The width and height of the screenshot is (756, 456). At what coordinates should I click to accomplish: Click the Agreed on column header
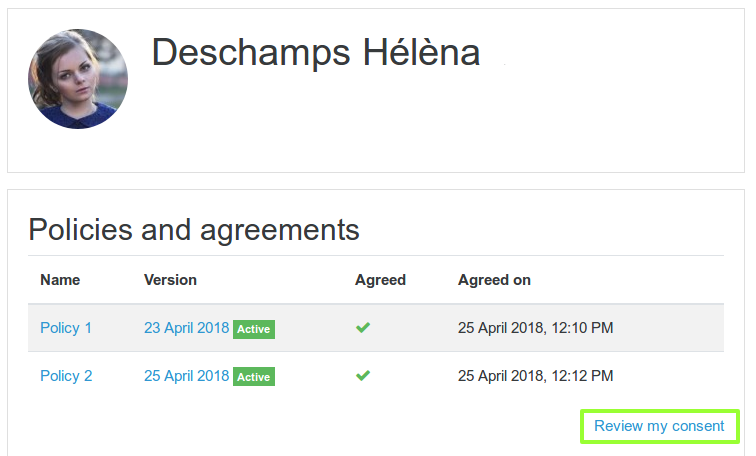point(494,280)
